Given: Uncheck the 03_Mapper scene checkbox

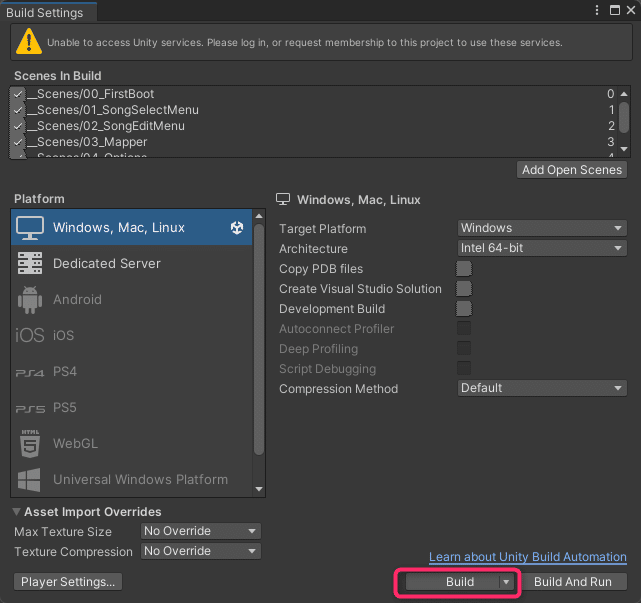Looking at the screenshot, I should [x=18, y=142].
